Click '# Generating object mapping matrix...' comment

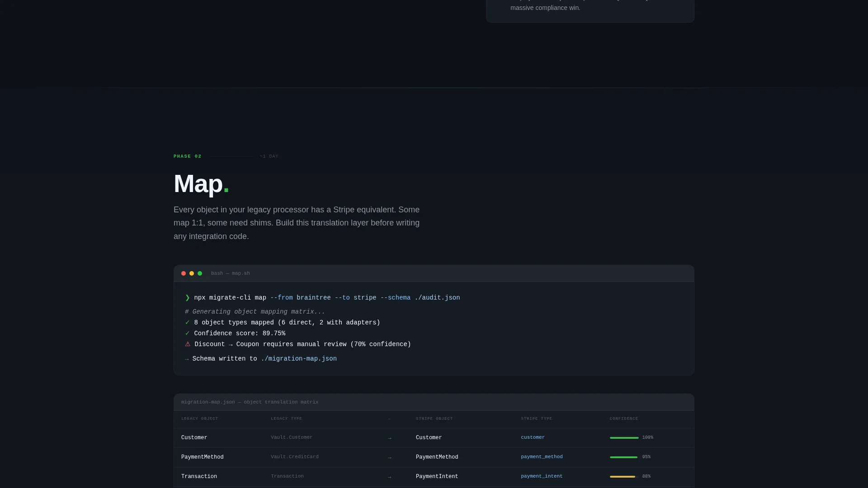pyautogui.click(x=255, y=312)
